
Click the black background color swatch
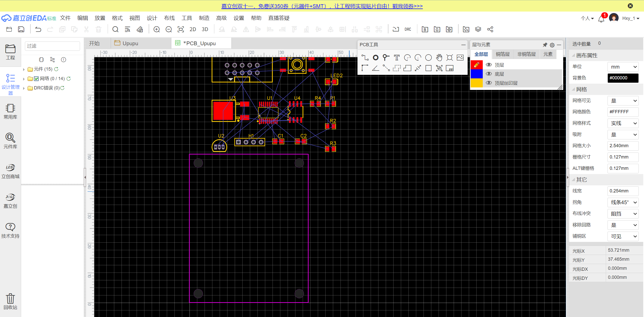623,78
